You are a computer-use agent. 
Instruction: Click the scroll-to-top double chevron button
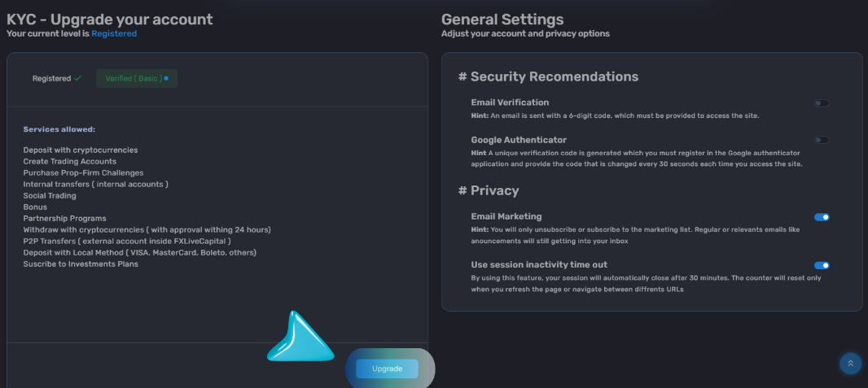[x=850, y=363]
